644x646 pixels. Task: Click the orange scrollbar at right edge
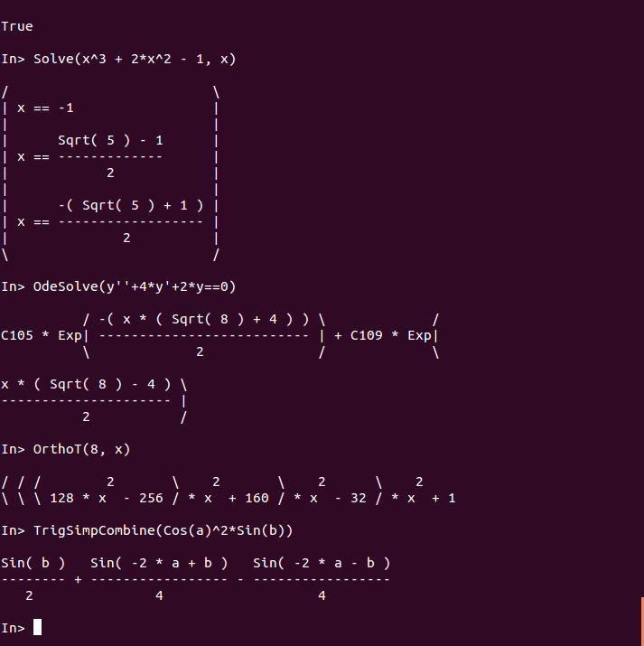click(642, 622)
